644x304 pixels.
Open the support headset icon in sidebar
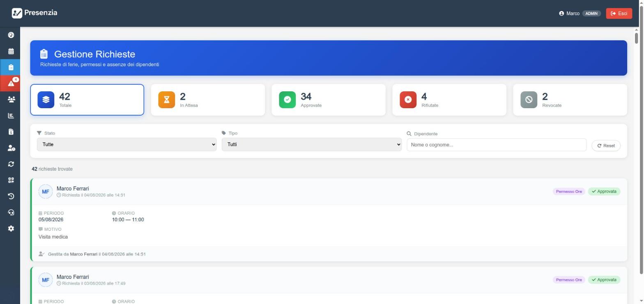tap(11, 212)
